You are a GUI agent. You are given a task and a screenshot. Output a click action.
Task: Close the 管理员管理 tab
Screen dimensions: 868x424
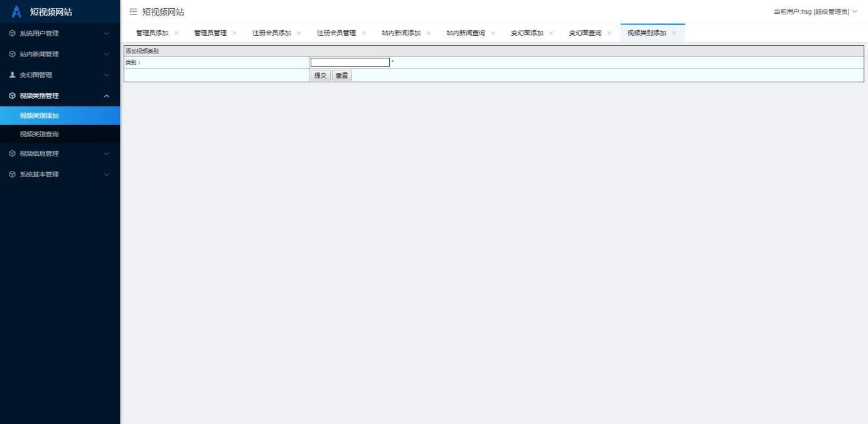coord(235,33)
